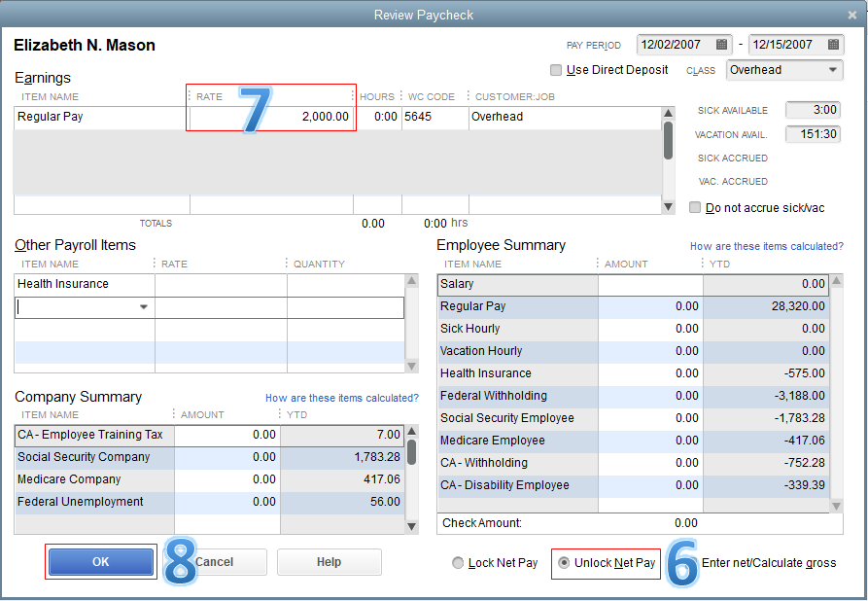Image resolution: width=868 pixels, height=601 pixels.
Task: Select Sick Hourly row
Action: [x=634, y=329]
